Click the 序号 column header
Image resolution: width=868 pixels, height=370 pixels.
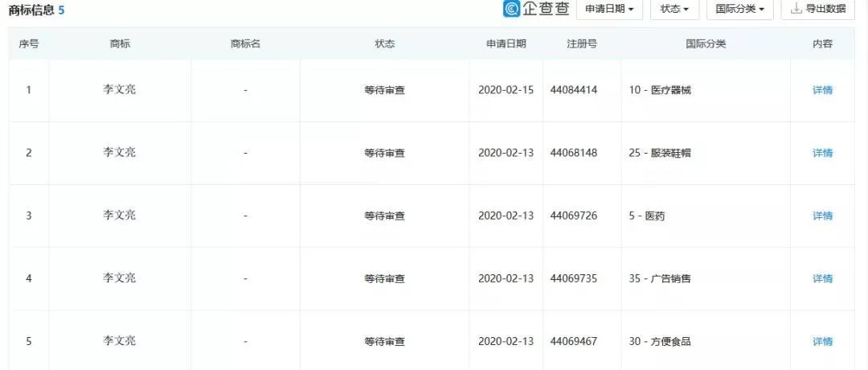coord(29,43)
